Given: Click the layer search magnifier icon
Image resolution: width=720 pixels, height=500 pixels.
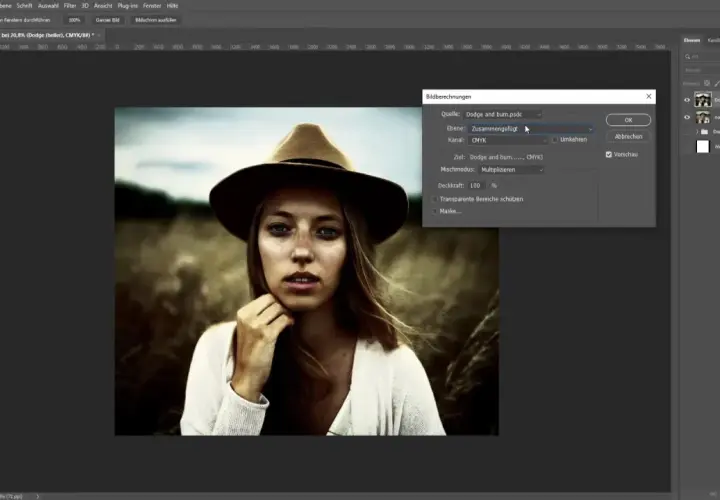Looking at the screenshot, I should [687, 56].
